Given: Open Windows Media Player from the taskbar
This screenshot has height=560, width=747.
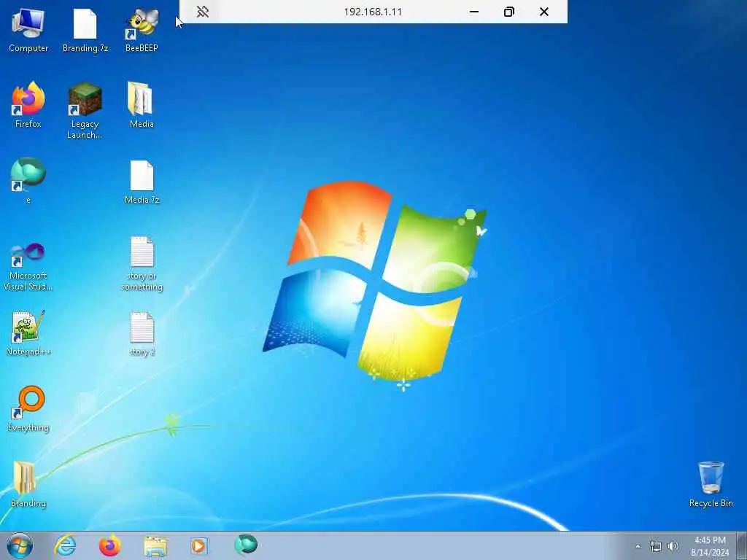Looking at the screenshot, I should click(199, 545).
